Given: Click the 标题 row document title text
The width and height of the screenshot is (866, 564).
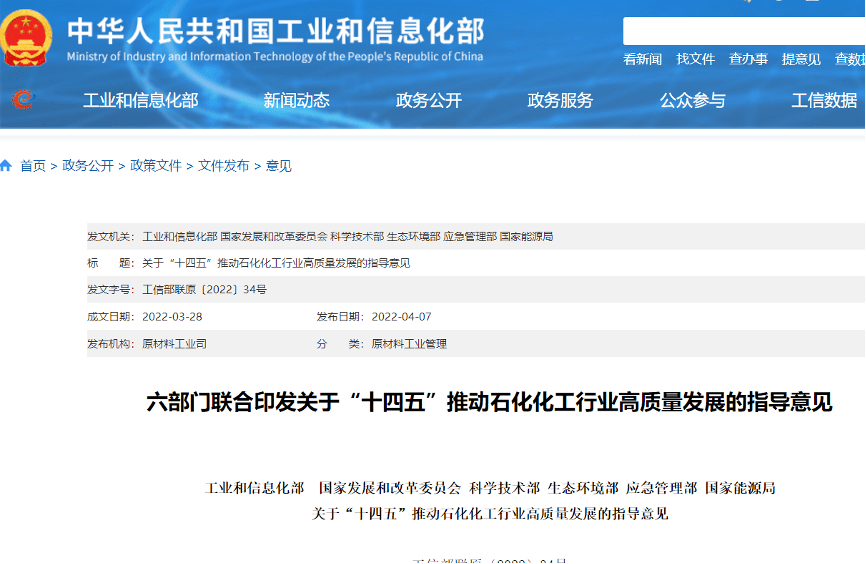Looking at the screenshot, I should (276, 263).
